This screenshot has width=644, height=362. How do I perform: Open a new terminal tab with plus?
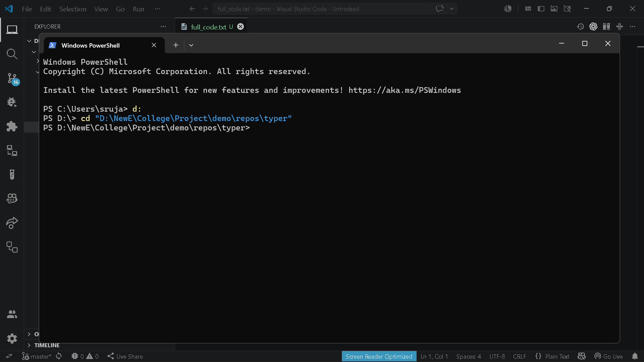tap(176, 45)
